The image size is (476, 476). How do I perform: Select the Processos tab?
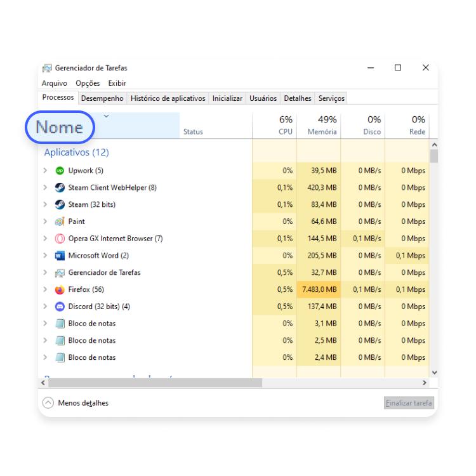pyautogui.click(x=58, y=97)
